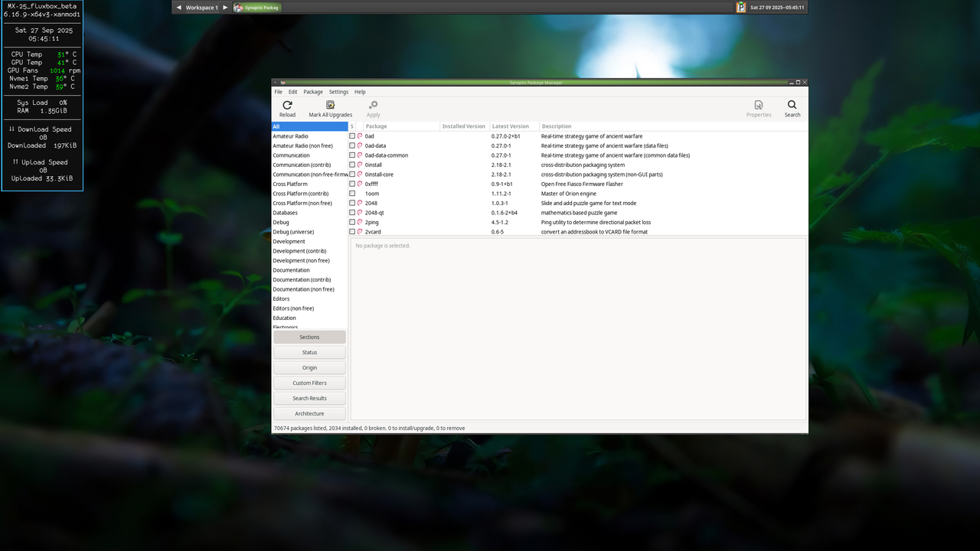Image resolution: width=980 pixels, height=551 pixels.
Task: Select the Amateur Radio (non free) section
Action: pyautogui.click(x=310, y=145)
